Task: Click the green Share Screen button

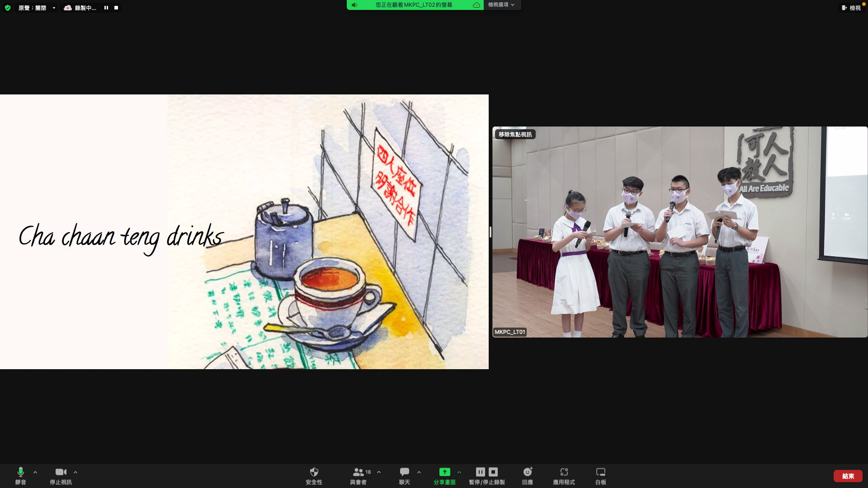Action: coord(444,476)
